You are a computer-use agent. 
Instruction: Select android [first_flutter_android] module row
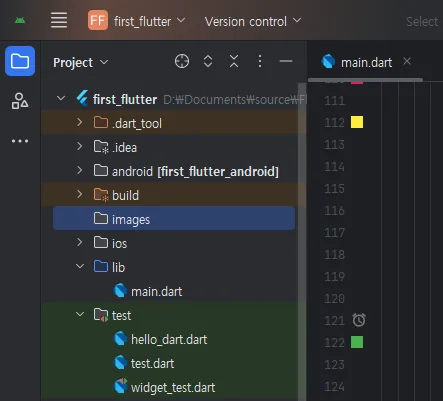174,171
